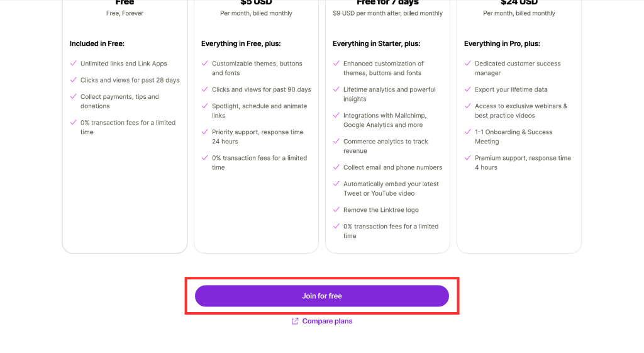Click checkmark beside Export your lifetime data
The image size is (644, 353).
[468, 89]
